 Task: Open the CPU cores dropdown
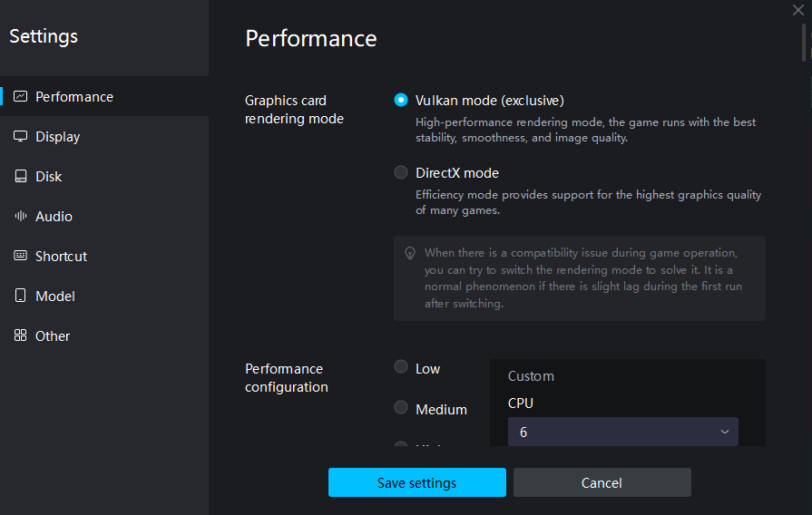pyautogui.click(x=622, y=432)
